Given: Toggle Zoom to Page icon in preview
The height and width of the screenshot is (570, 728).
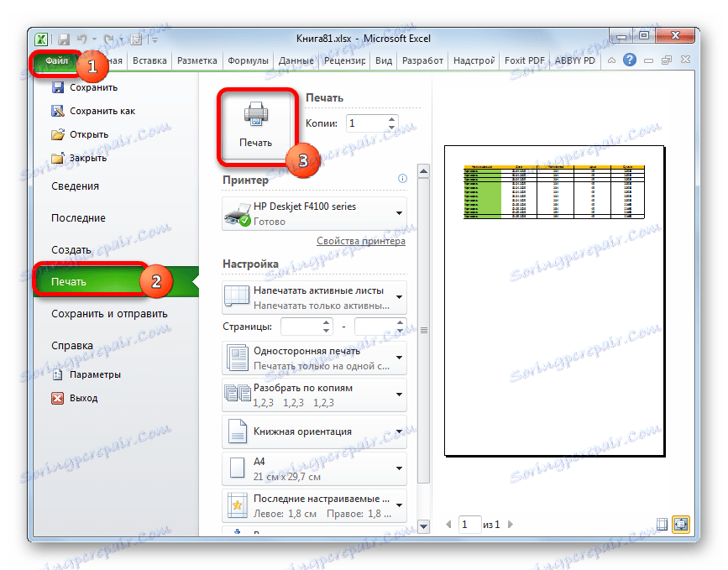Looking at the screenshot, I should pyautogui.click(x=681, y=525).
